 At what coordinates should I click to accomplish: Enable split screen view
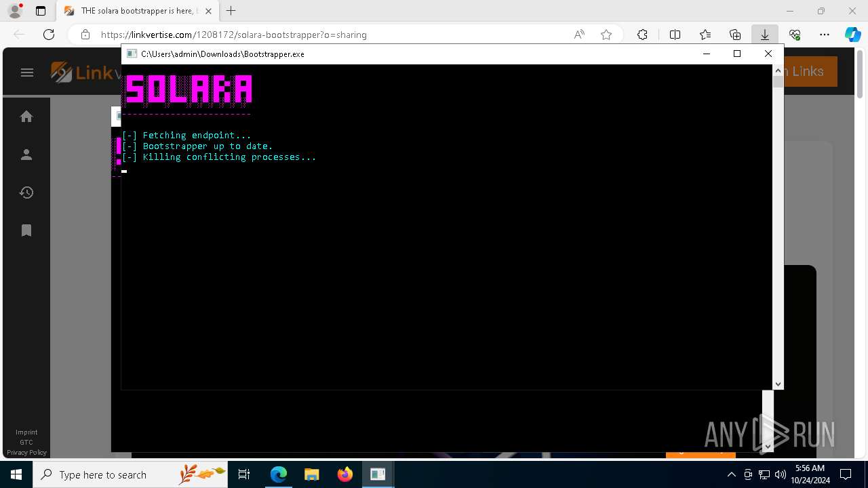[x=675, y=35]
